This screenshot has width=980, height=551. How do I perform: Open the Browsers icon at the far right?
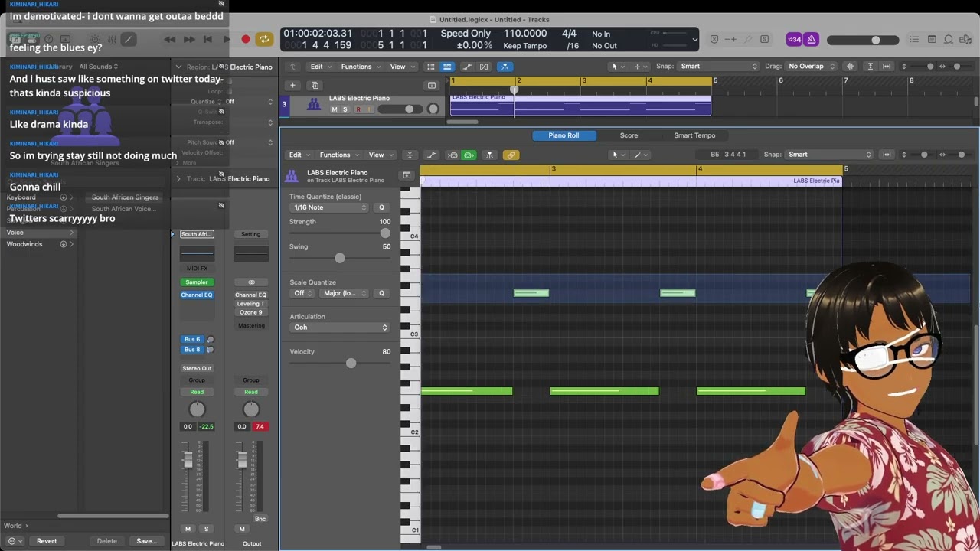pyautogui.click(x=965, y=39)
